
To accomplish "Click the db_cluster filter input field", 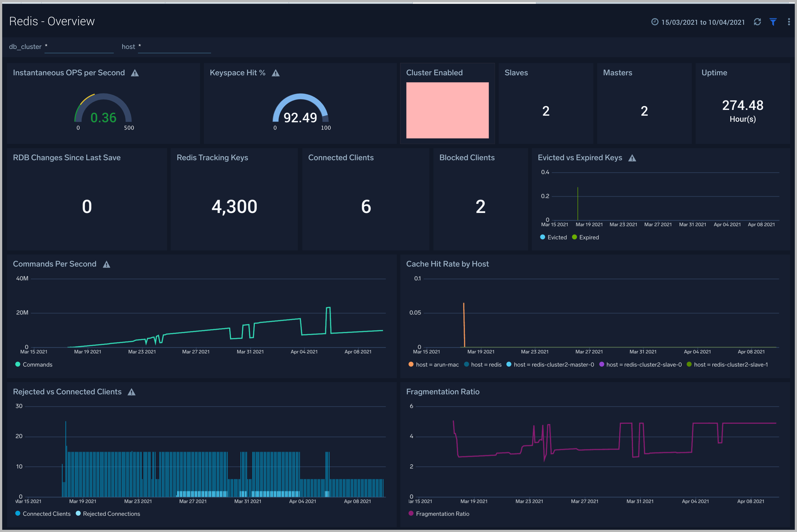I will [79, 47].
